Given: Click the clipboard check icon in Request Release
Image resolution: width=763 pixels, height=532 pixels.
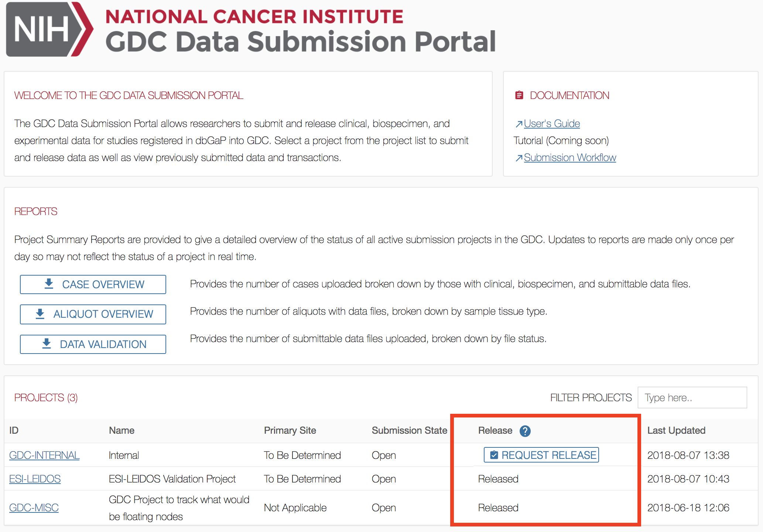Looking at the screenshot, I should (x=494, y=455).
